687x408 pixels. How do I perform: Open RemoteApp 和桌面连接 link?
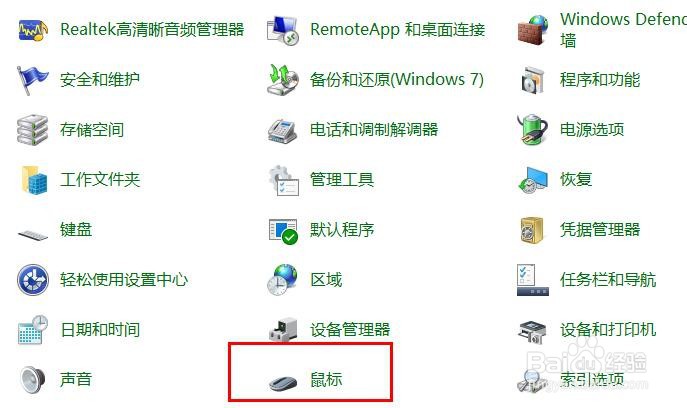pyautogui.click(x=397, y=29)
